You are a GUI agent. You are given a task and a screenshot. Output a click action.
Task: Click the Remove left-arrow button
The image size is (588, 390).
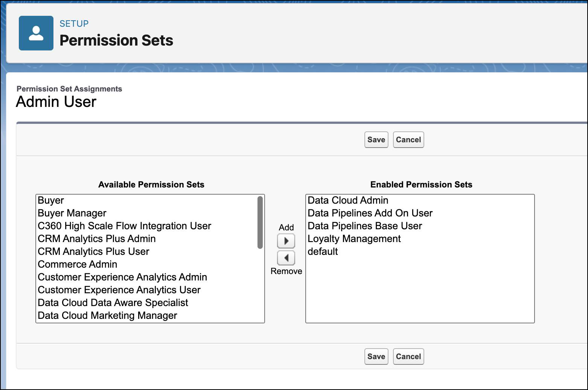(286, 258)
